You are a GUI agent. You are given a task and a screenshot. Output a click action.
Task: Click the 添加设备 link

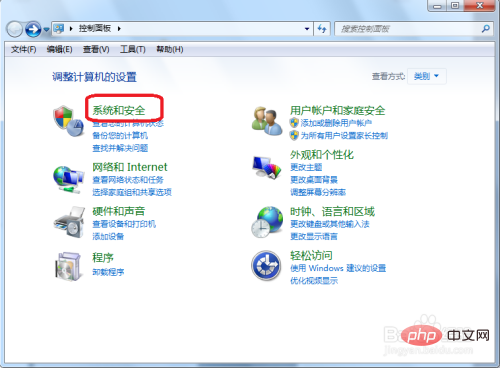click(108, 236)
